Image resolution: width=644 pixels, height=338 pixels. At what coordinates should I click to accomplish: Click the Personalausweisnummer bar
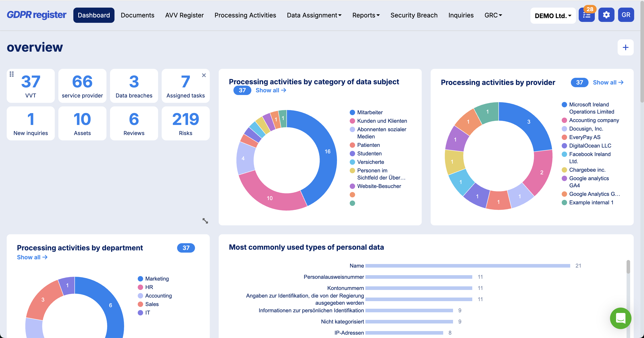(419, 277)
